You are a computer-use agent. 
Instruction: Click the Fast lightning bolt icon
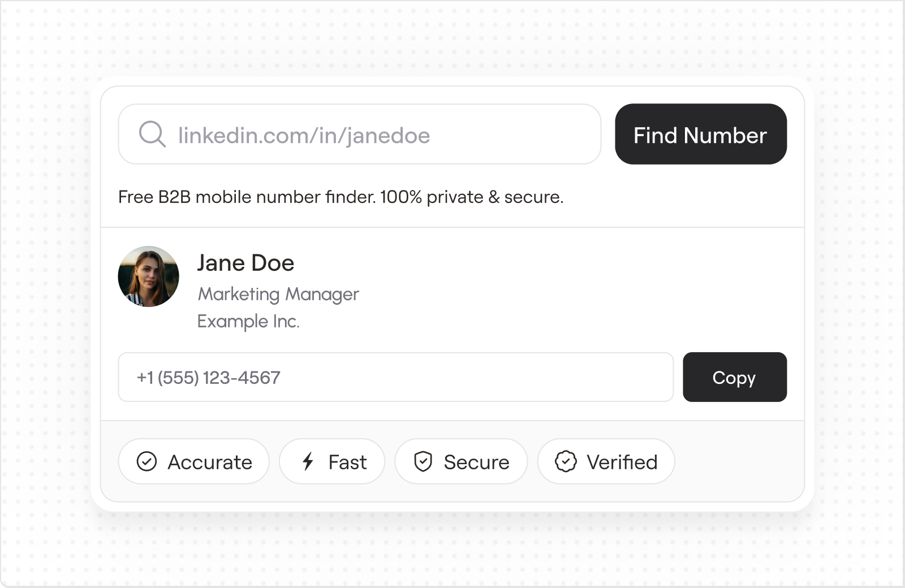[x=308, y=461]
